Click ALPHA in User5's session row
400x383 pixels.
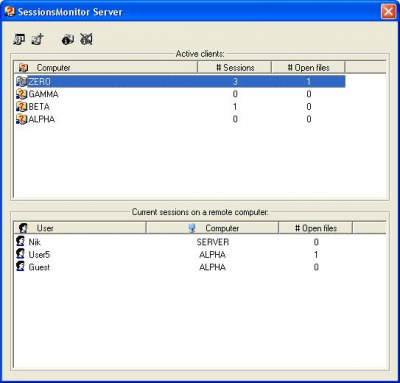[x=212, y=255]
